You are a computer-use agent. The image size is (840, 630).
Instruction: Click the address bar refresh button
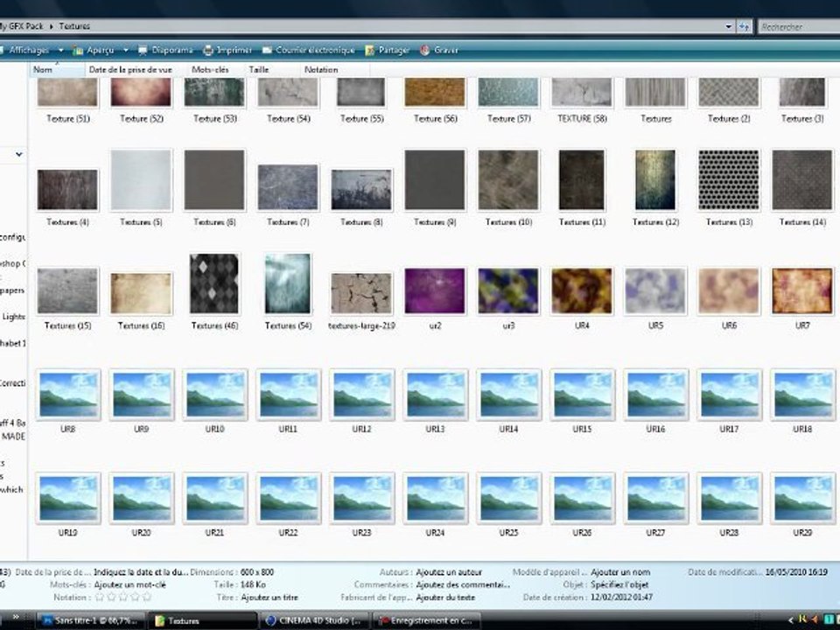pyautogui.click(x=744, y=26)
